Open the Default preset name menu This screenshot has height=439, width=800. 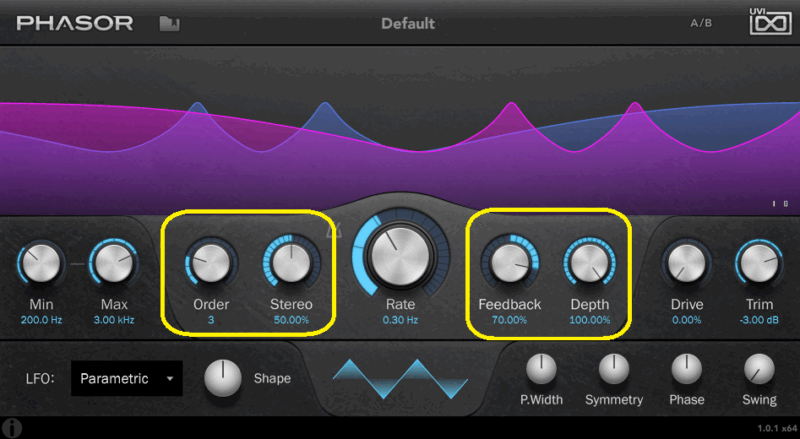408,23
